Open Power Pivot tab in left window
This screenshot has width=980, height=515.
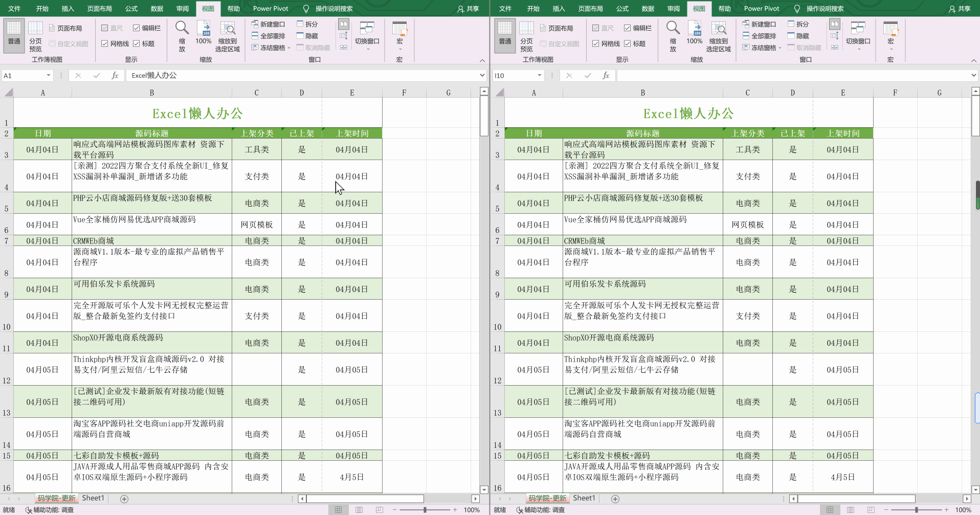[271, 9]
